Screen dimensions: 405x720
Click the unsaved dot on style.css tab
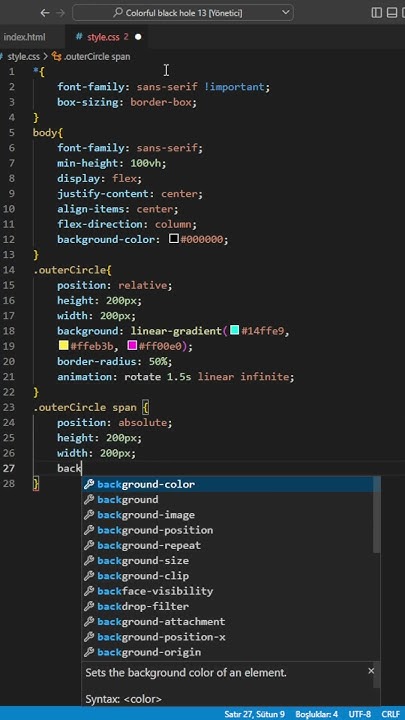click(138, 37)
